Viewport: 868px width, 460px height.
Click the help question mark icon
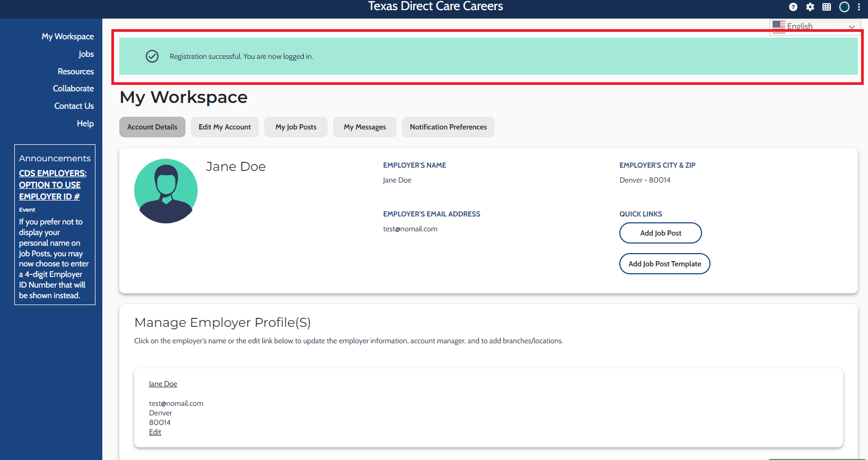pyautogui.click(x=793, y=7)
